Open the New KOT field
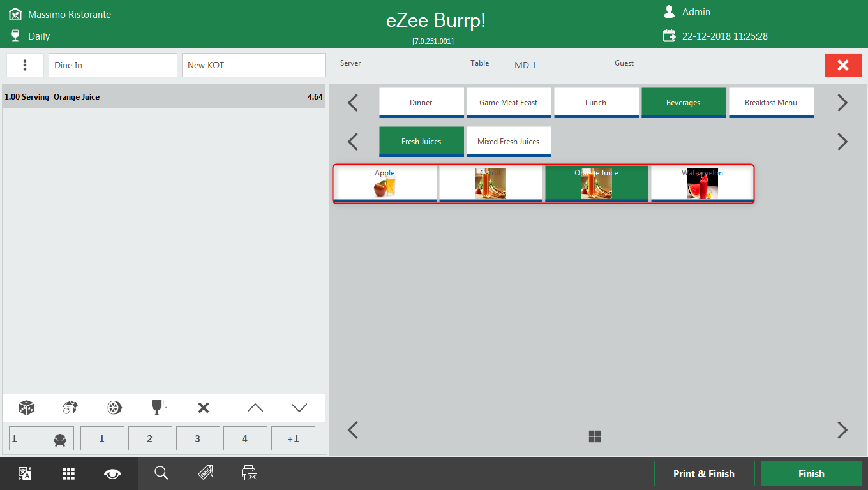The image size is (868, 490). pos(254,65)
